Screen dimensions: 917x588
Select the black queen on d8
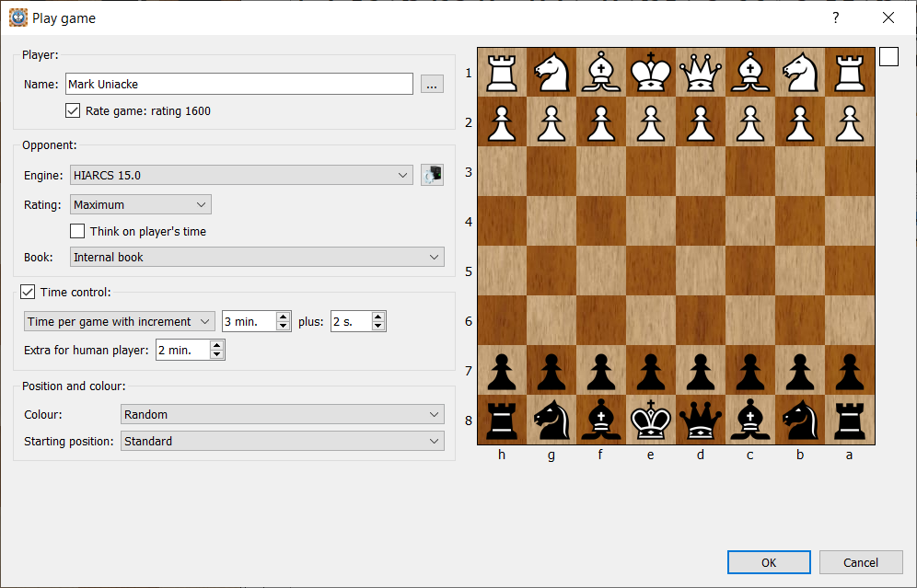click(x=701, y=420)
